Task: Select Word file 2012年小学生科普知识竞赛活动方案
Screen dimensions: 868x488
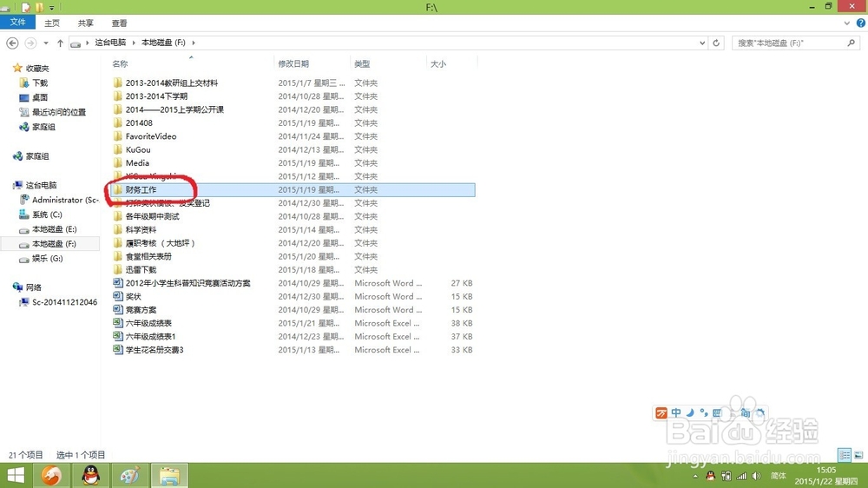Action: click(x=187, y=283)
